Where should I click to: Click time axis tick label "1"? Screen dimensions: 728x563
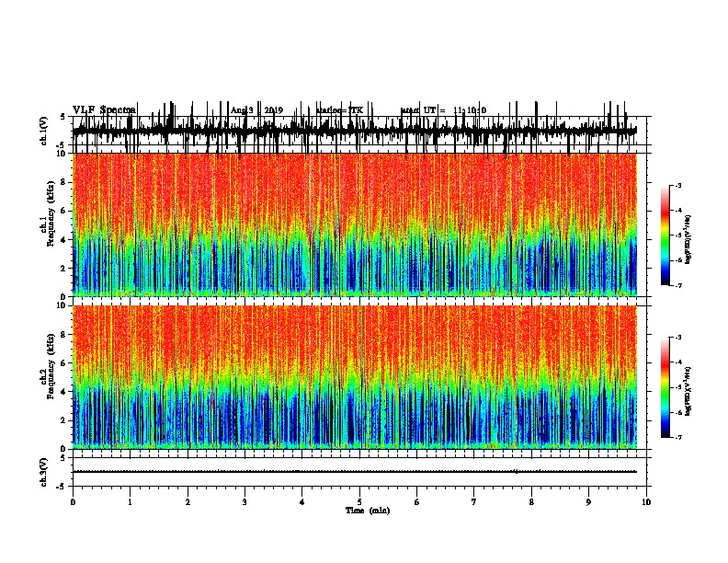tap(130, 502)
